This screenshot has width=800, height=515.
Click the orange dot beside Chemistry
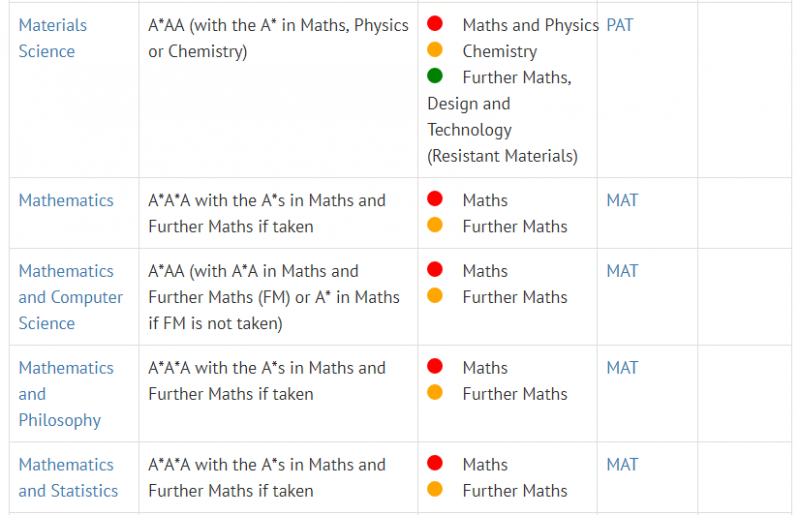point(435,50)
